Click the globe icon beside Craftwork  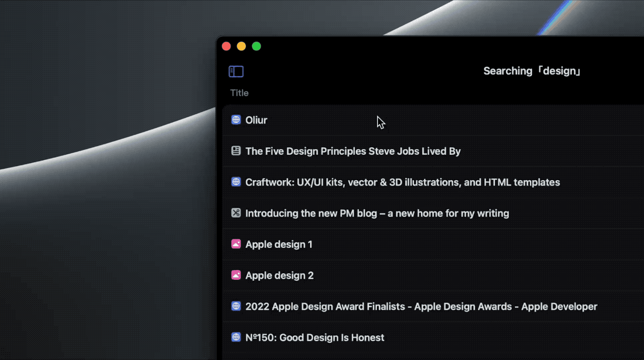pos(236,182)
